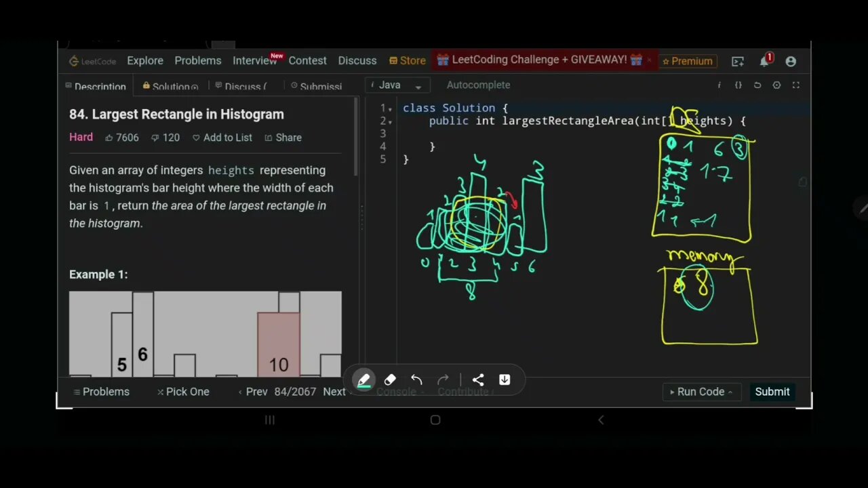The height and width of the screenshot is (488, 868).
Task: Click the Submit button
Action: point(772,392)
